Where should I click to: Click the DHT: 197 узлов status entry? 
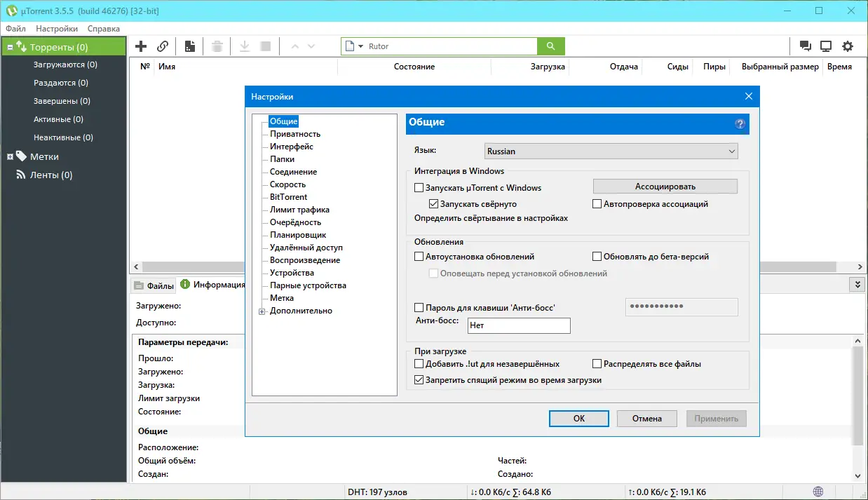[377, 492]
